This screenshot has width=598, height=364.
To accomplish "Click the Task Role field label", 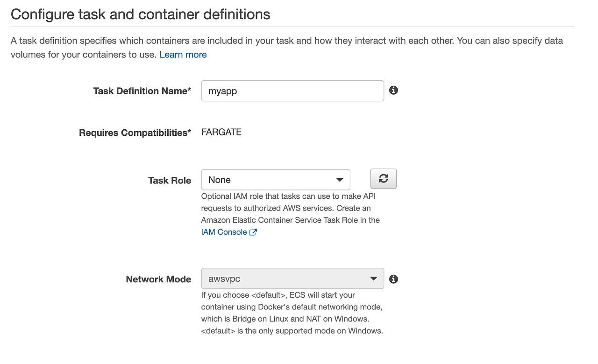I will 170,180.
